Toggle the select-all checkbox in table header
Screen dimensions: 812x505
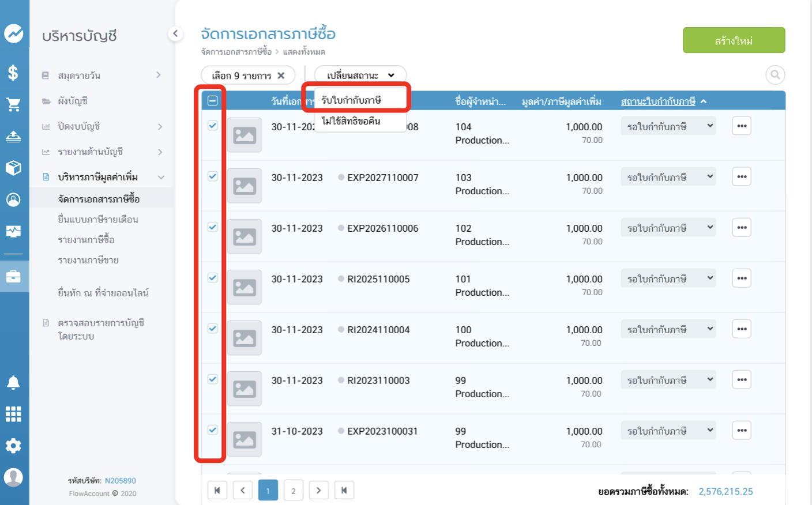213,101
